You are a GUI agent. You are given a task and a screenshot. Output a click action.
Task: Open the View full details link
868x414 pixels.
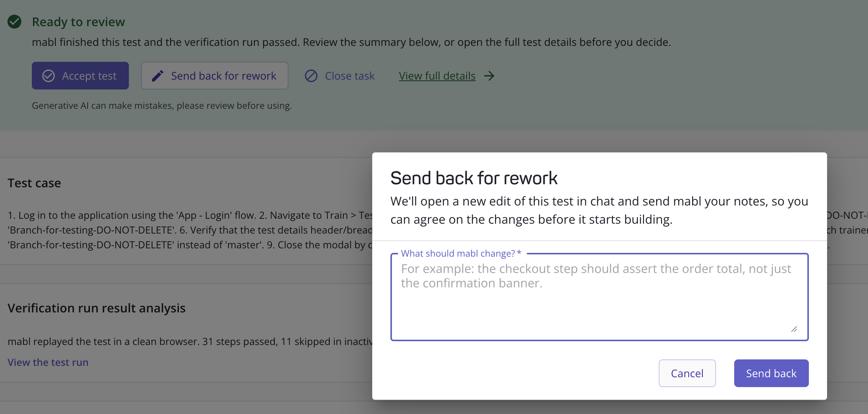437,76
